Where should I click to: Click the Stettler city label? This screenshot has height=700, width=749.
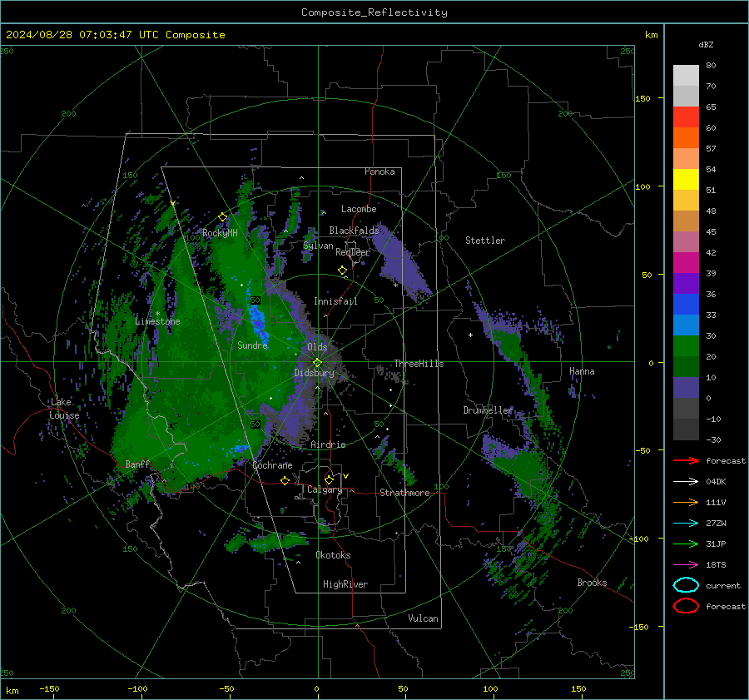(485, 241)
